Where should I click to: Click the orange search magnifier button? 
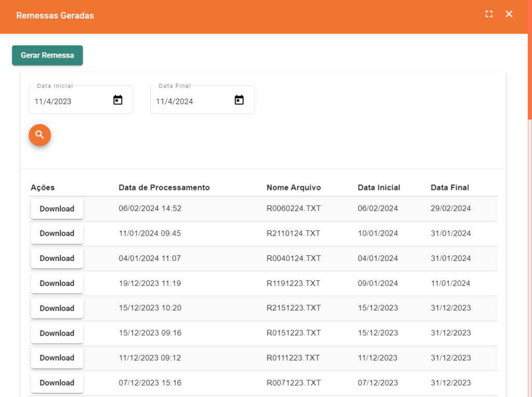(x=39, y=135)
